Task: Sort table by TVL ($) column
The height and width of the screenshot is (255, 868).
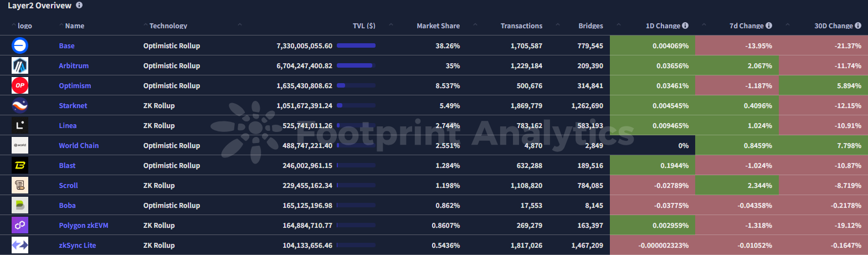Action: pos(364,26)
